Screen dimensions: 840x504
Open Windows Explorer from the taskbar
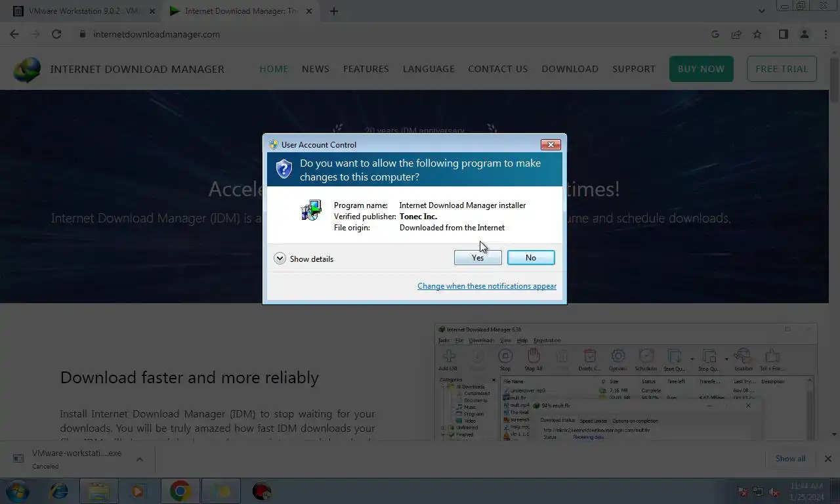click(99, 491)
